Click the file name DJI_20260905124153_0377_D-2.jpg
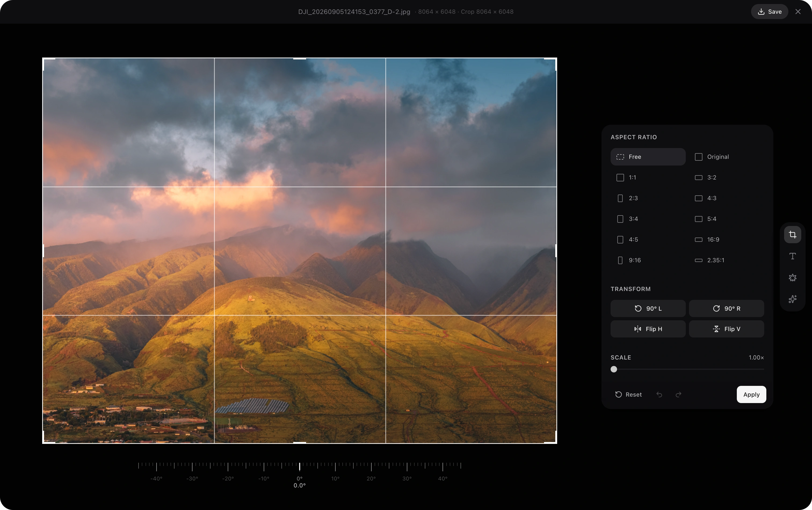Image resolution: width=812 pixels, height=510 pixels. [354, 12]
